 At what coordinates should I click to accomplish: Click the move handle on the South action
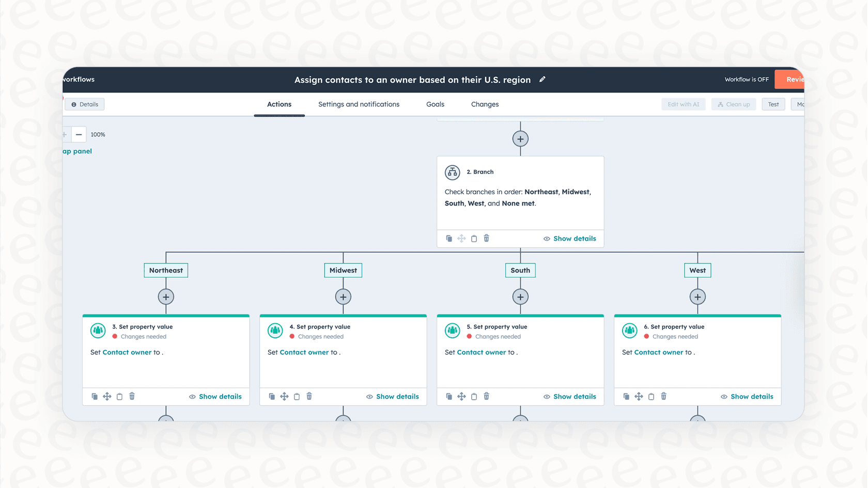click(x=461, y=396)
